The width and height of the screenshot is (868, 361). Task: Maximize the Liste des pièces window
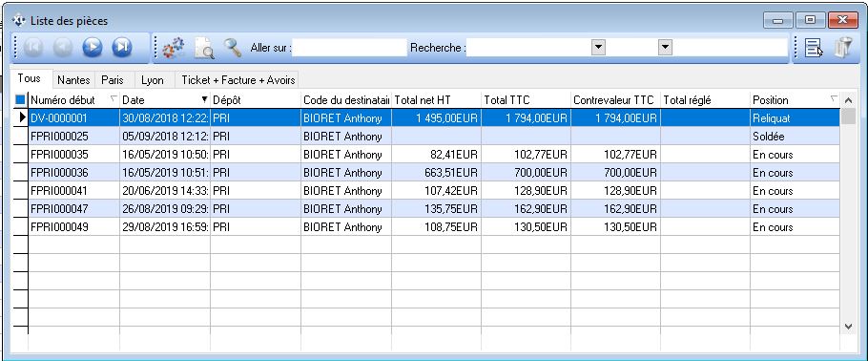tap(811, 20)
